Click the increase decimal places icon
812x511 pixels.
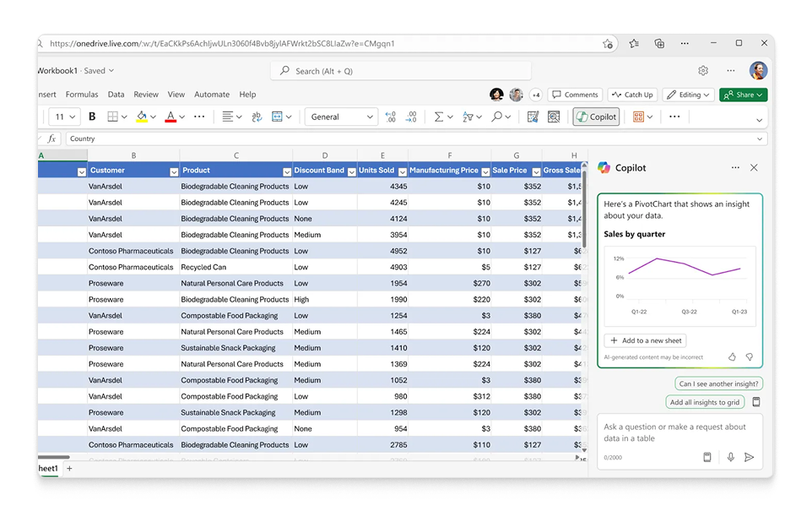click(390, 117)
